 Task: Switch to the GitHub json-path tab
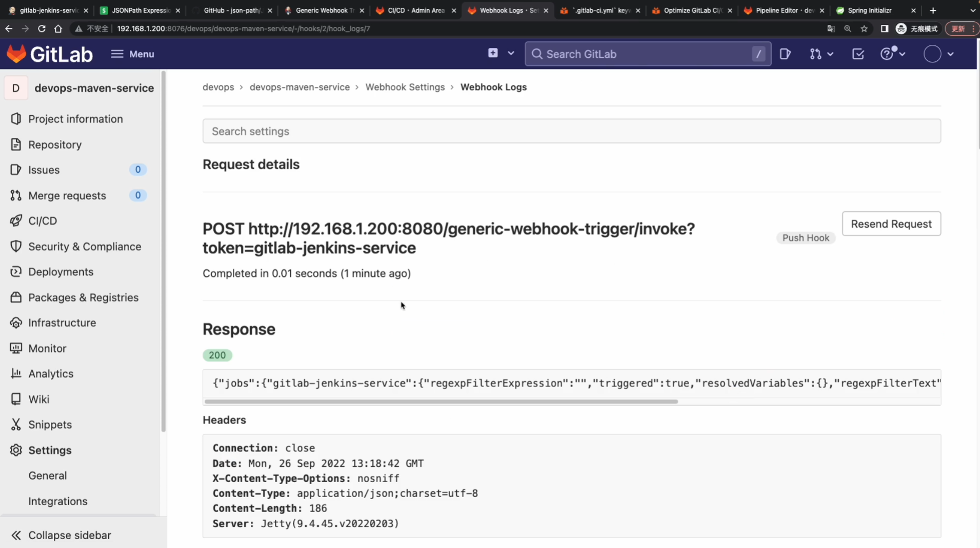pyautogui.click(x=232, y=10)
